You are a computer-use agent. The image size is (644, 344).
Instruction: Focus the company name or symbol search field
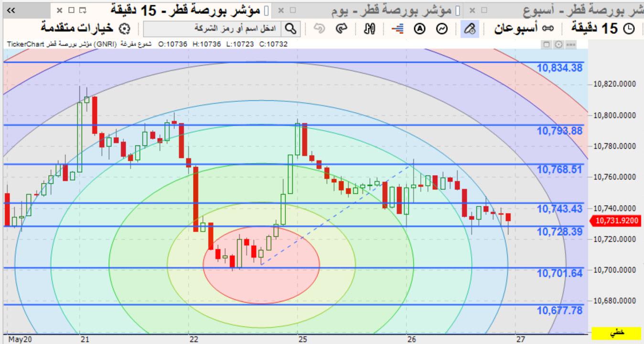click(x=212, y=29)
